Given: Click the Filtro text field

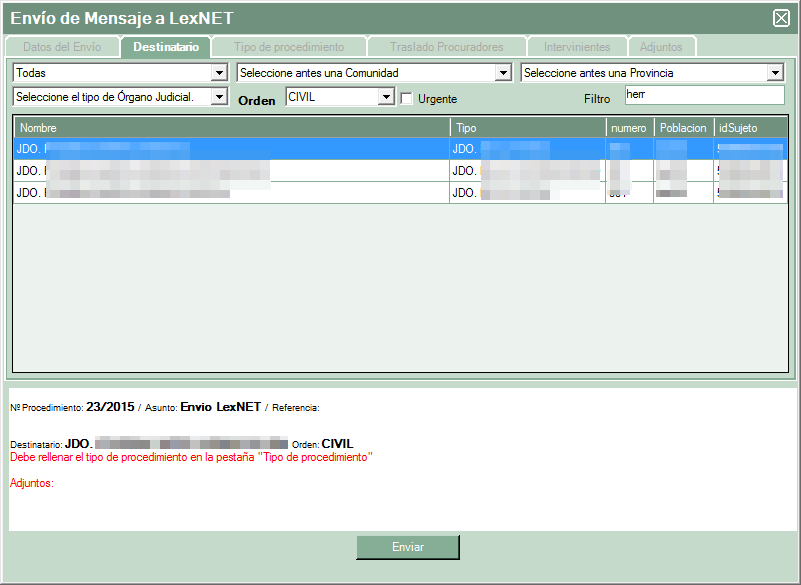Looking at the screenshot, I should pos(704,95).
